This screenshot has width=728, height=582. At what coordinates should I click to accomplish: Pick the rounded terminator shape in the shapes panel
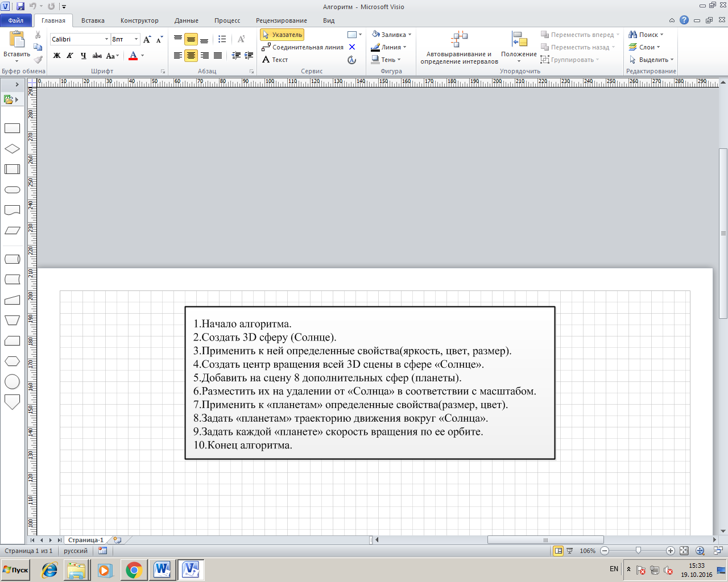pos(13,190)
